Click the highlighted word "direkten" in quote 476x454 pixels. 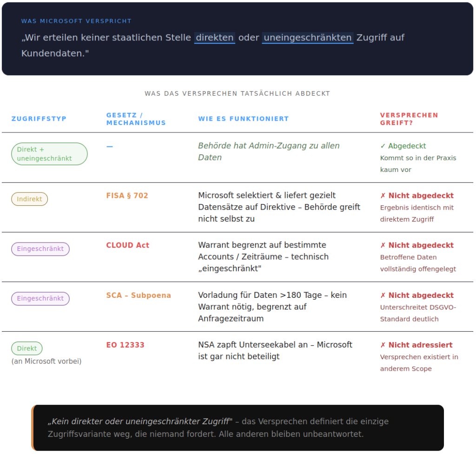[x=215, y=38]
